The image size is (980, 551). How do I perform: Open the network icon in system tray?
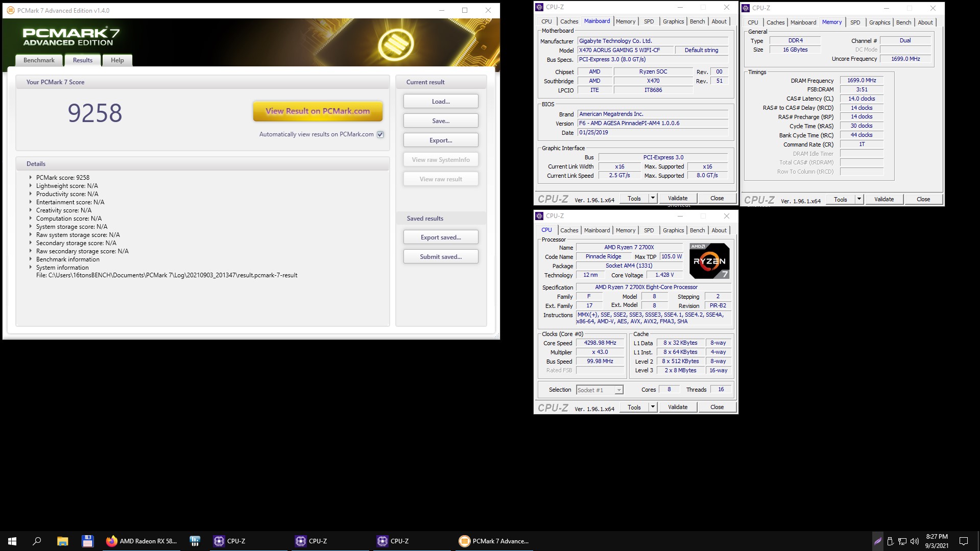tap(902, 541)
